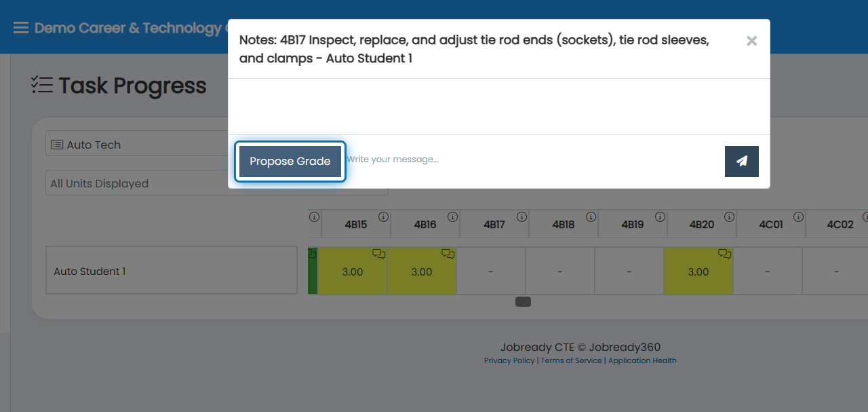Open the Privacy Policy link
Image resolution: width=868 pixels, height=412 pixels.
(x=509, y=360)
